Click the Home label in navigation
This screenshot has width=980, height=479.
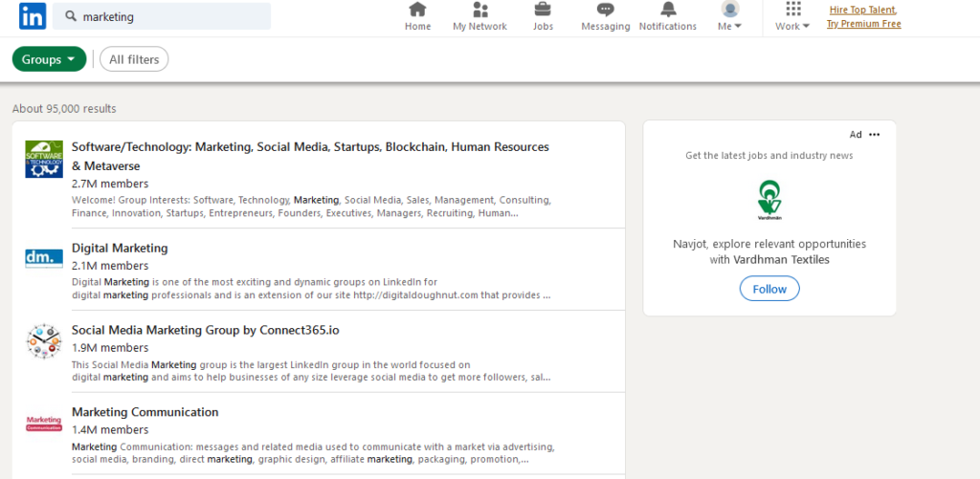click(x=417, y=26)
